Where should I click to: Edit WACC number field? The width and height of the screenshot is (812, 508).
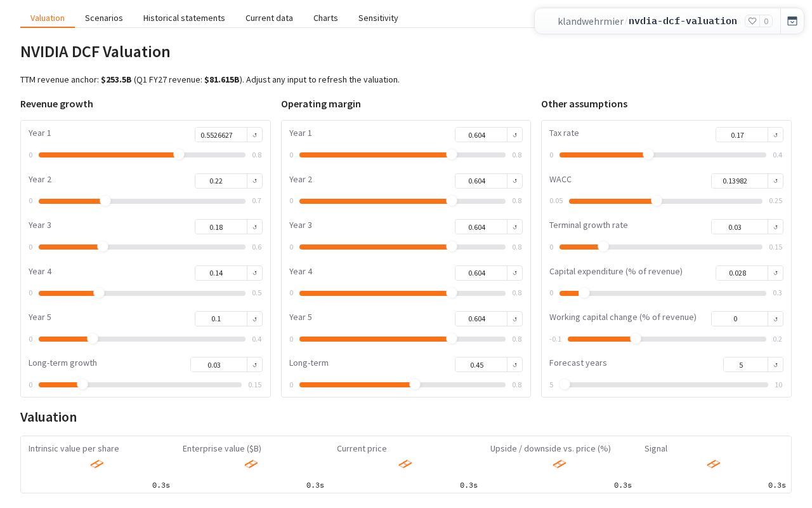(740, 181)
